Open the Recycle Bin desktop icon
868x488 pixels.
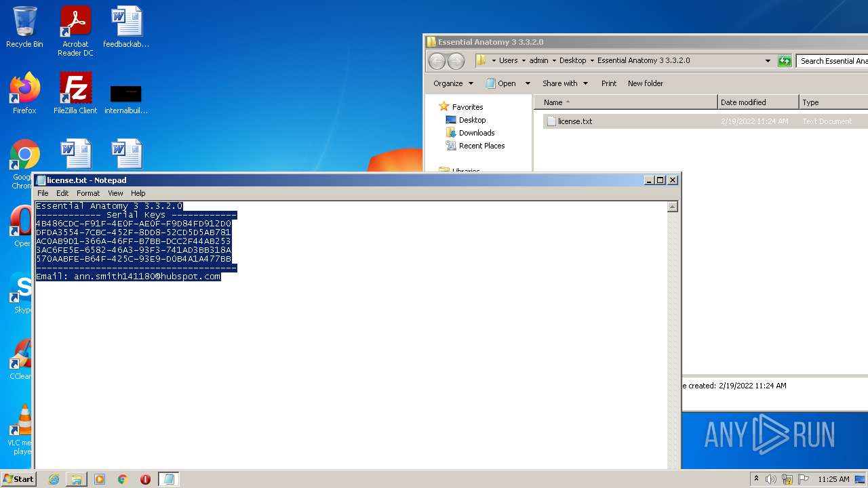click(24, 27)
